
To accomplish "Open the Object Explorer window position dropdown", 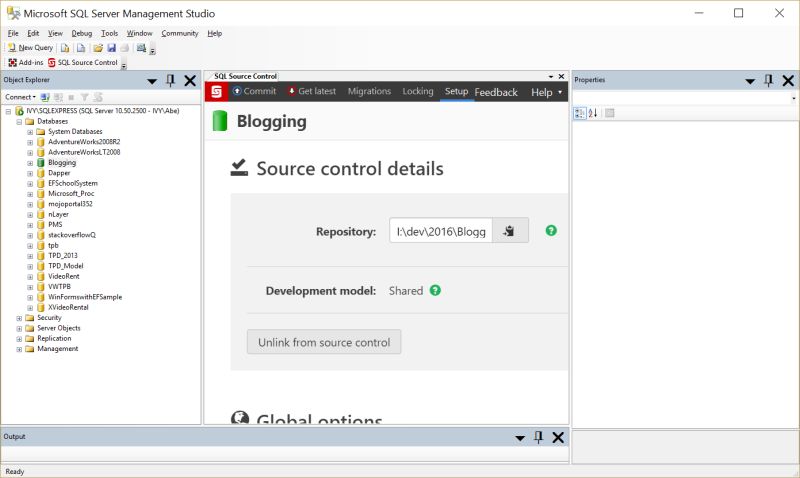I will pos(152,81).
